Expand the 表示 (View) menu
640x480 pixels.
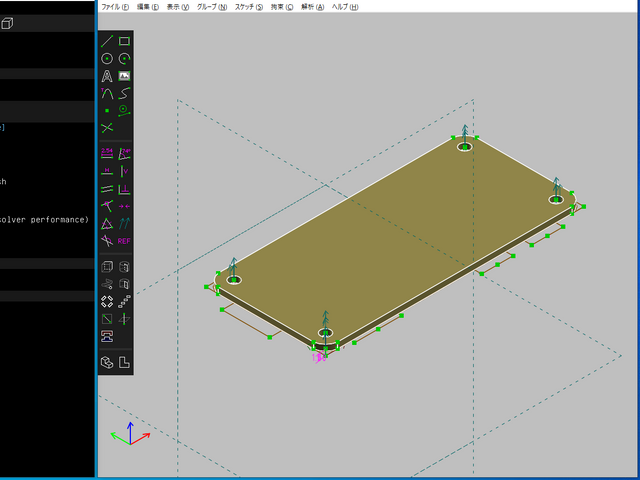point(178,6)
